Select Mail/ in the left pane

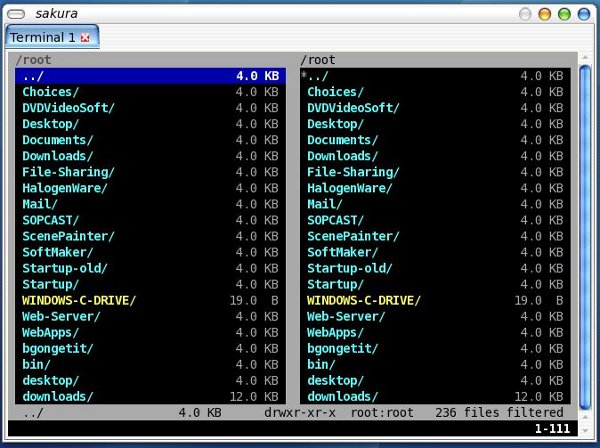coord(150,204)
